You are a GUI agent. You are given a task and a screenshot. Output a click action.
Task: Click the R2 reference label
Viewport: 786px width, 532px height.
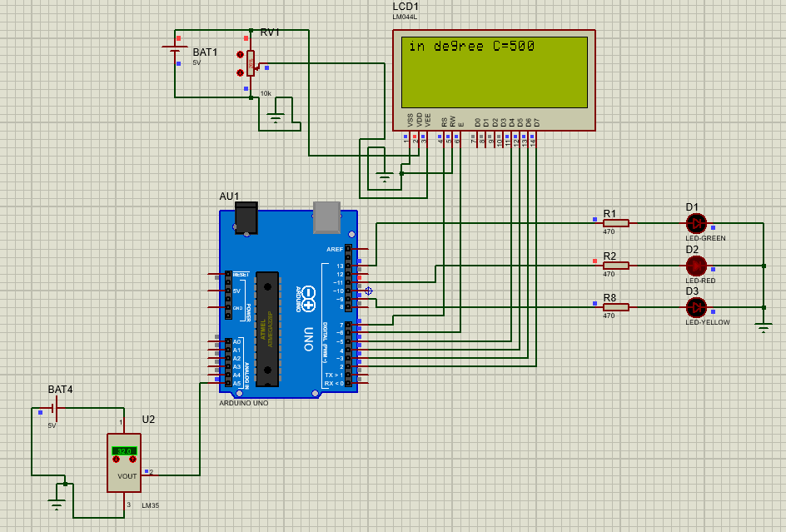pyautogui.click(x=609, y=256)
